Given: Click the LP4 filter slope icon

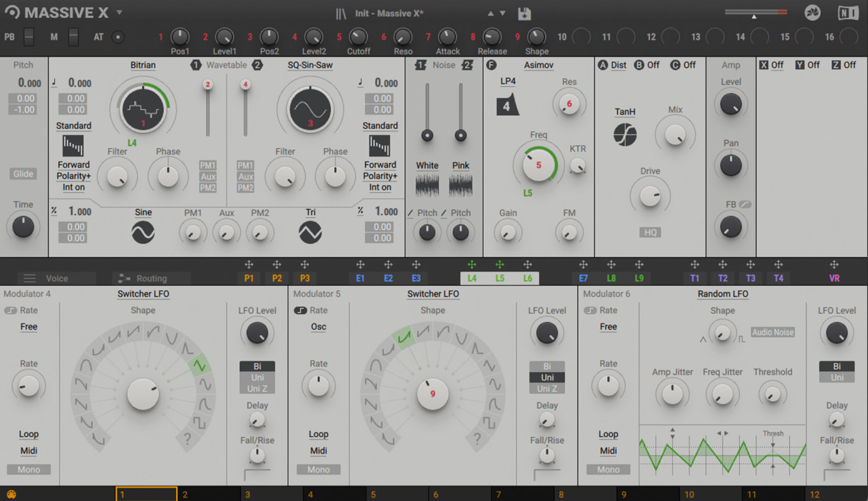Looking at the screenshot, I should (x=507, y=104).
